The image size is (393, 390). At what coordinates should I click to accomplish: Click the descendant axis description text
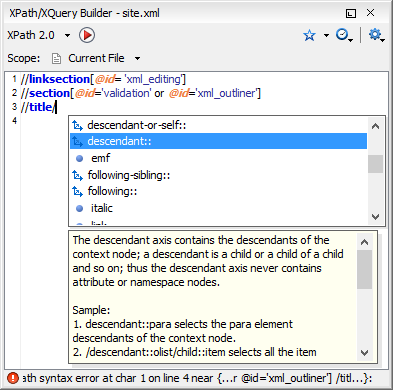point(208,261)
